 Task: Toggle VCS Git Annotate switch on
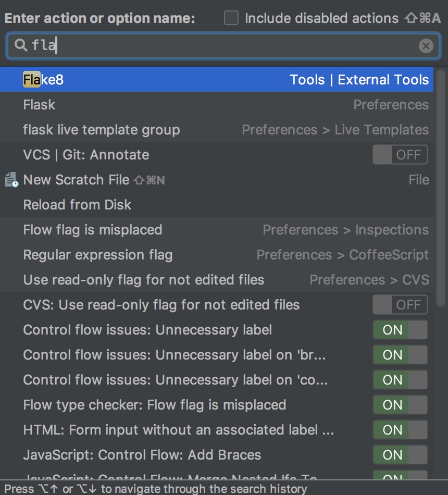pyautogui.click(x=400, y=155)
